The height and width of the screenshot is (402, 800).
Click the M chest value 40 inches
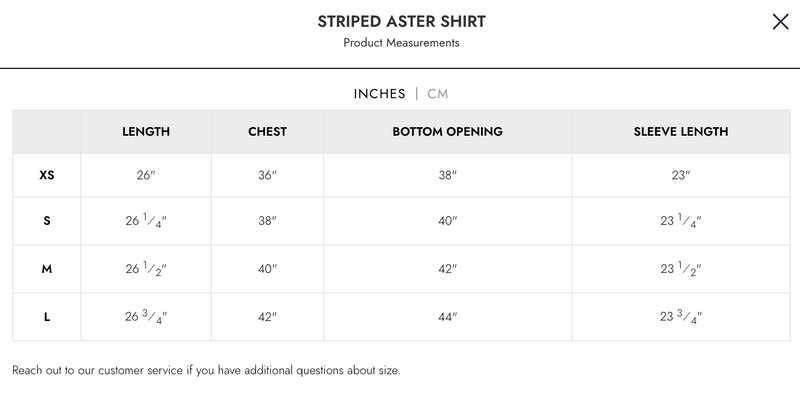click(267, 269)
